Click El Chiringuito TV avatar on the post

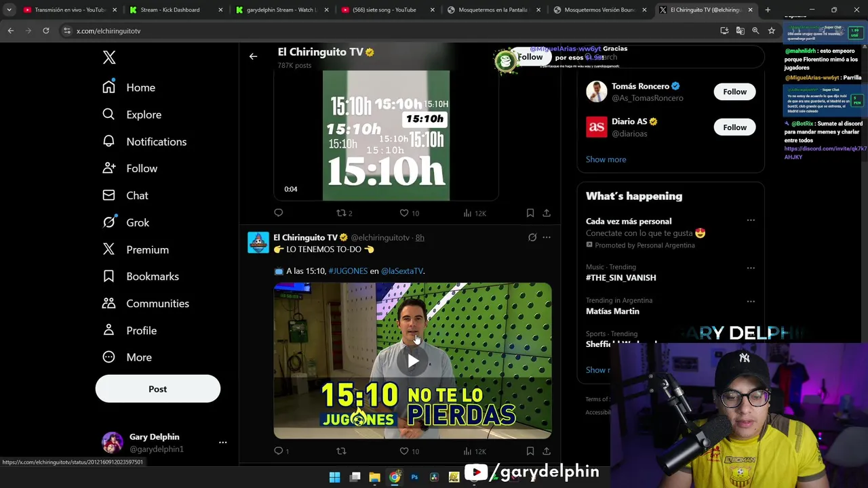click(x=258, y=243)
